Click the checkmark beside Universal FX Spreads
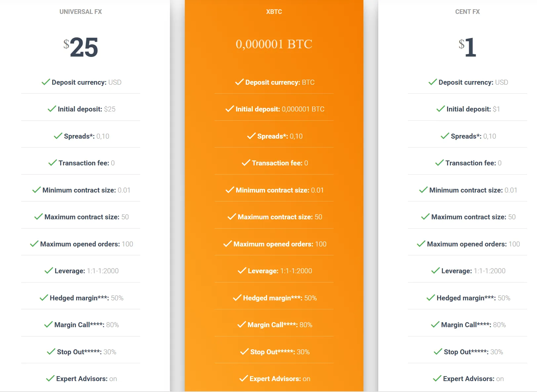 pos(58,136)
